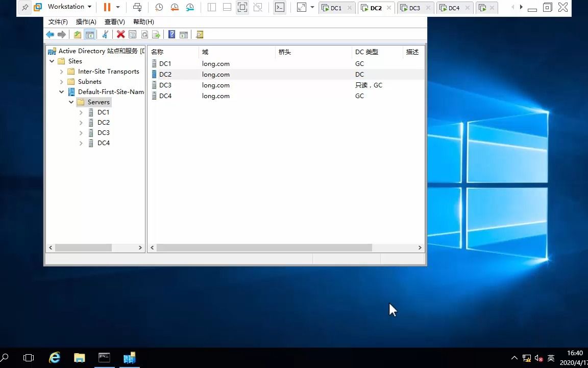Collapse the Servers folder arrow

pos(71,102)
